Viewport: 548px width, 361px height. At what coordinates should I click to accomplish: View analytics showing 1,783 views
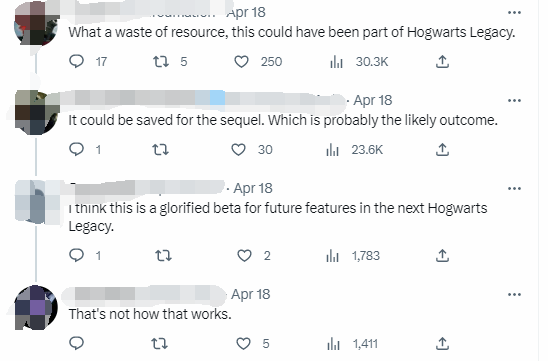(353, 256)
